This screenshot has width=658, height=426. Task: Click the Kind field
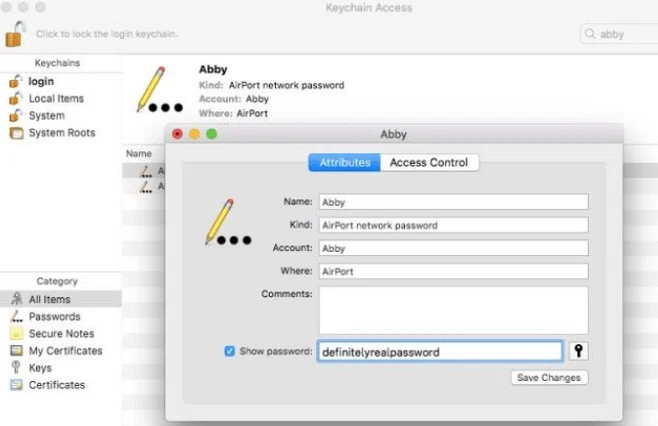click(x=453, y=225)
